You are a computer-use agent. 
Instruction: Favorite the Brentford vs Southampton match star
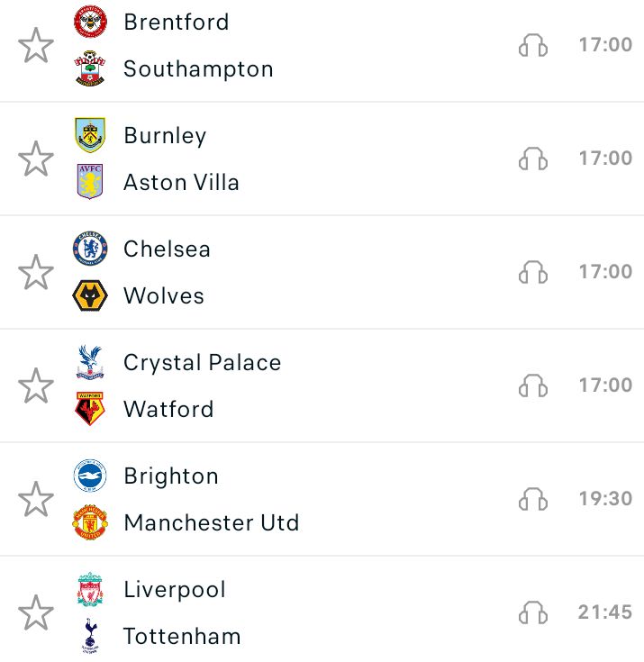36,45
